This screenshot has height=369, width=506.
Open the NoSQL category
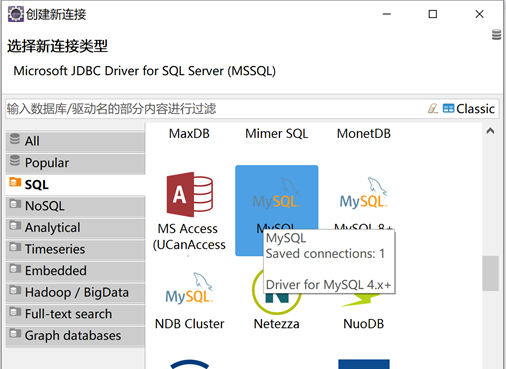click(x=75, y=206)
